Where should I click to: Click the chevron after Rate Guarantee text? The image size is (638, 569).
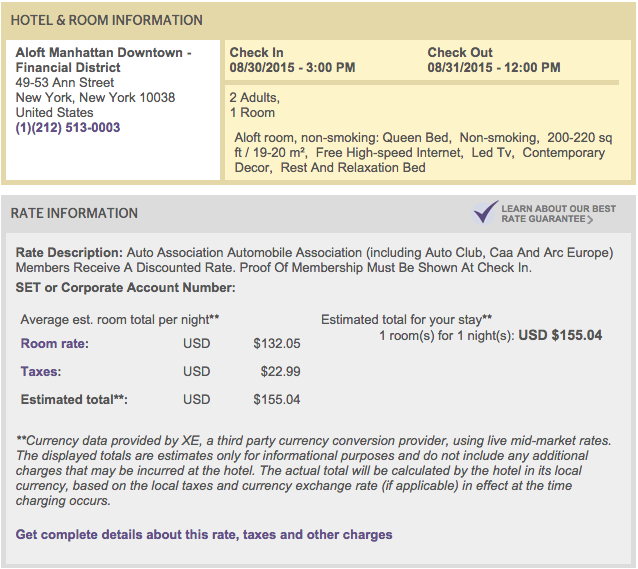(x=590, y=219)
